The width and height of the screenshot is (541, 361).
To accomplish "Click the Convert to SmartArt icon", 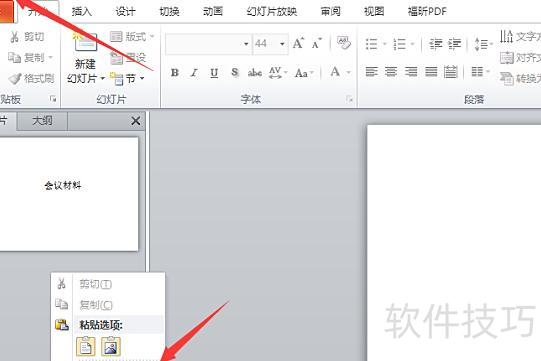I will (507, 79).
